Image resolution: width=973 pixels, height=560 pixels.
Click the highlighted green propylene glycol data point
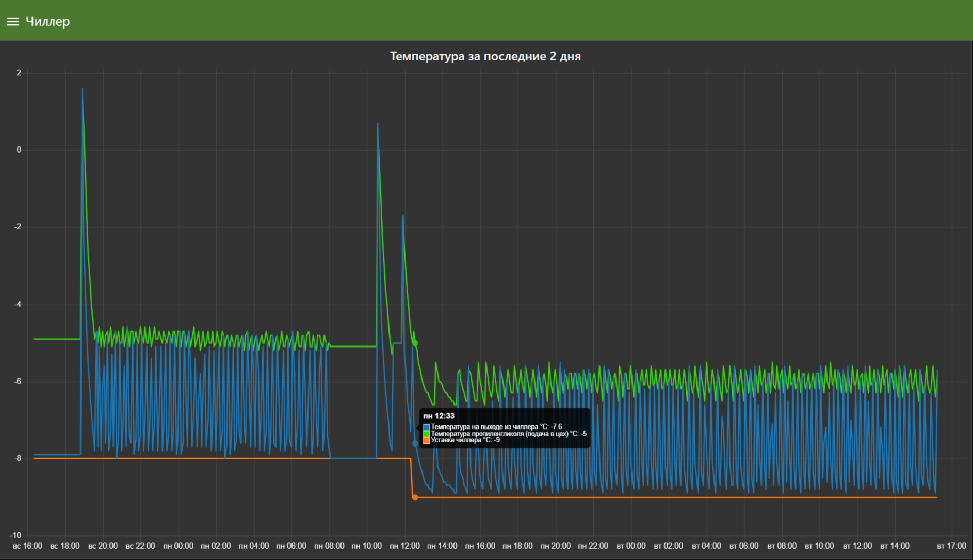click(x=415, y=343)
